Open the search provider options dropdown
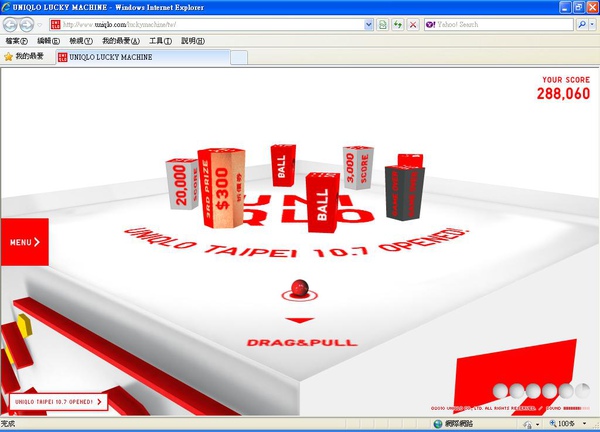600x432 pixels. (x=592, y=24)
